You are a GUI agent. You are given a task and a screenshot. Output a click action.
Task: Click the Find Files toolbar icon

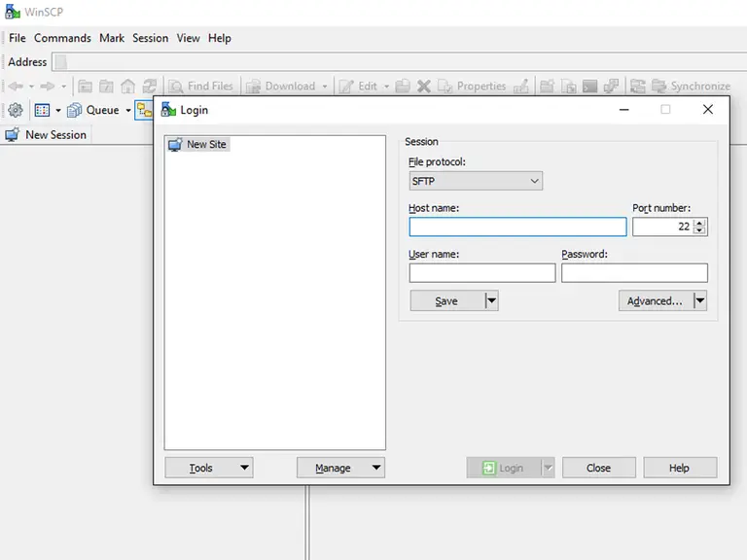click(x=176, y=86)
